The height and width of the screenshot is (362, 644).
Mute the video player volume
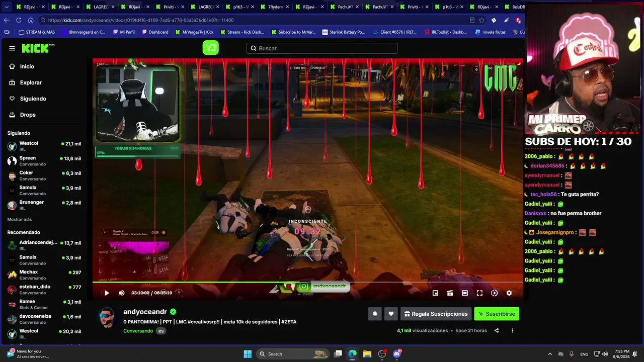(x=121, y=293)
